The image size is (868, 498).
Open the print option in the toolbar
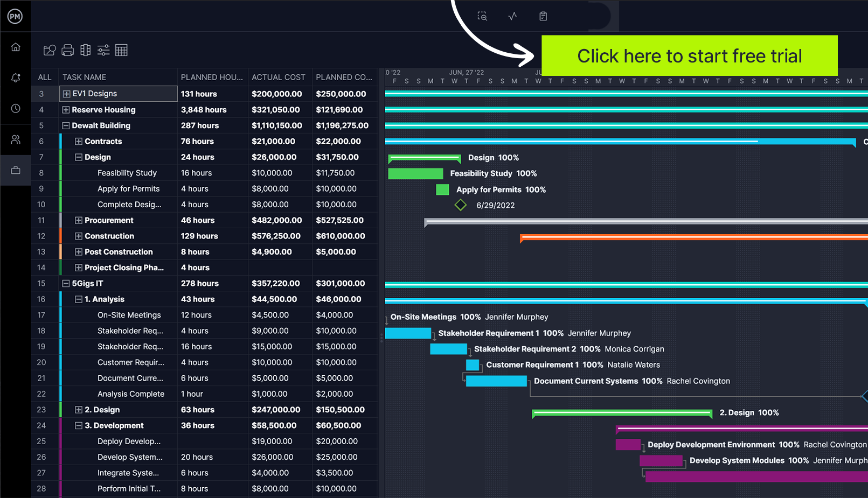click(x=67, y=50)
